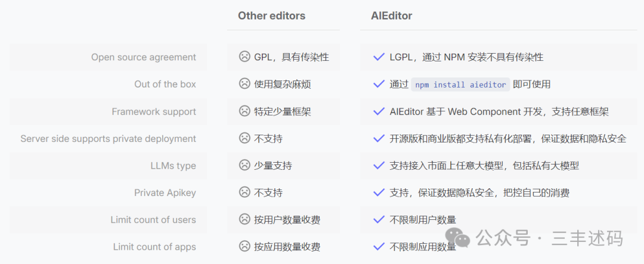Click the 按用户数量收费 cell text
The height and width of the screenshot is (264, 644).
[287, 220]
